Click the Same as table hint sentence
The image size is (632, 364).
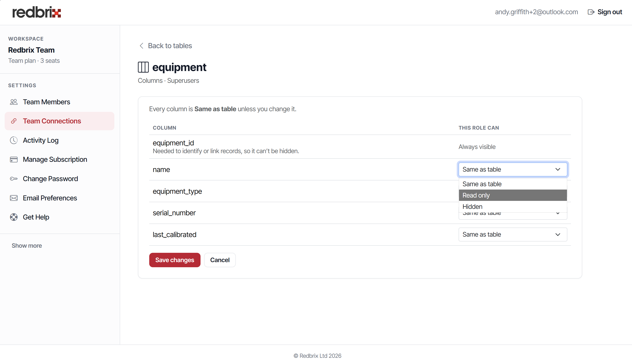pos(223,109)
